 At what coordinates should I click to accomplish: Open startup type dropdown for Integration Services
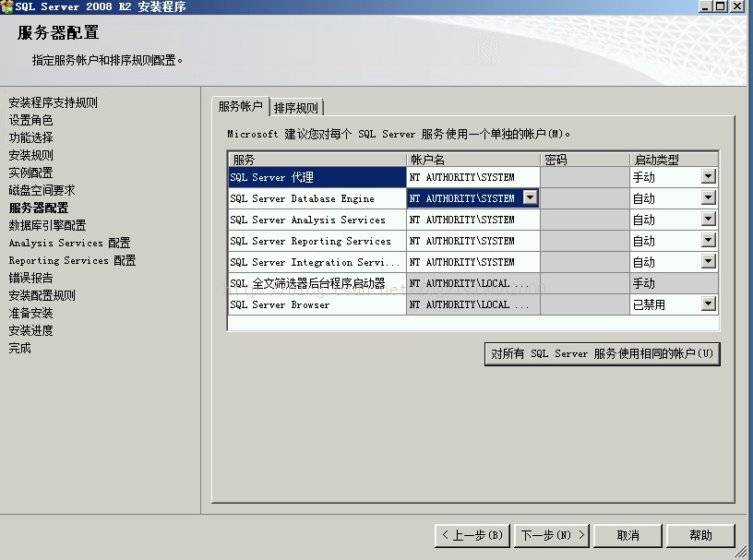coord(709,261)
